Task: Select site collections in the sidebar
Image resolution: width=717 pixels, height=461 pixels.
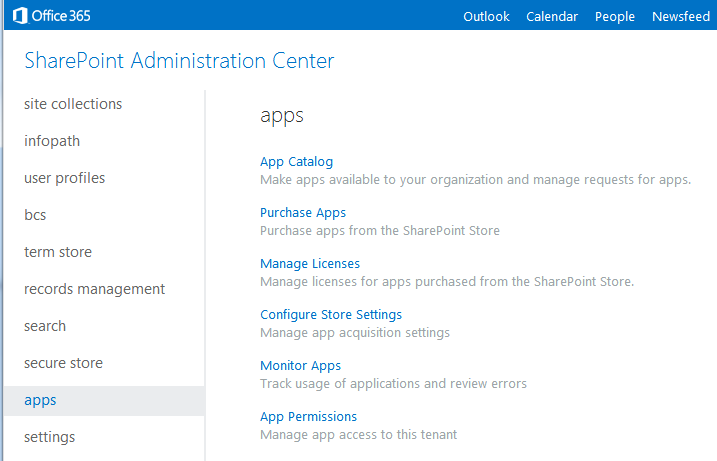Action: [x=73, y=104]
